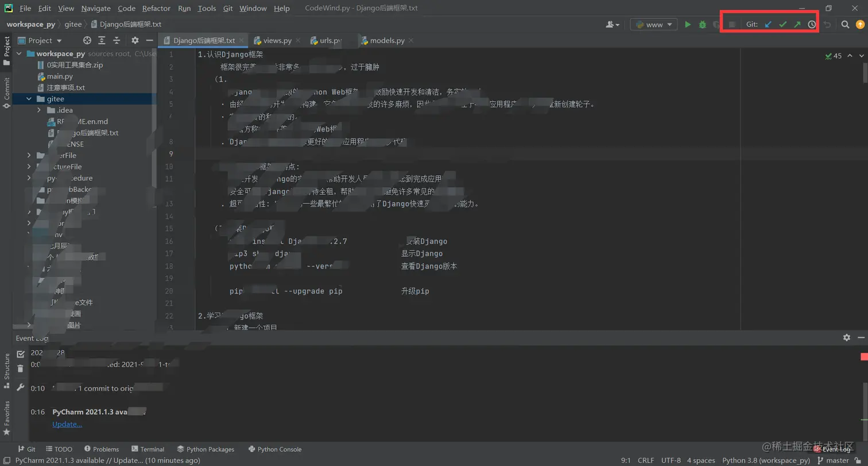Open the www run configuration dropdown
This screenshot has height=466, width=868.
(653, 25)
